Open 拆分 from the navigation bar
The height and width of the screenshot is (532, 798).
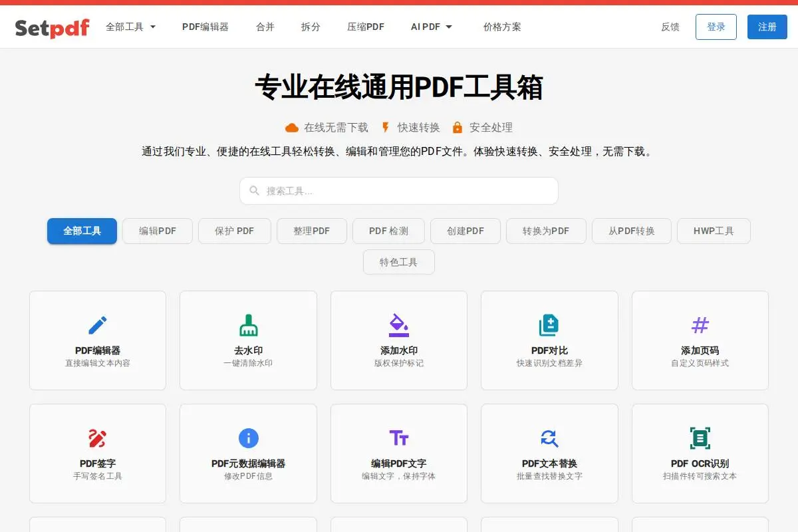point(311,27)
